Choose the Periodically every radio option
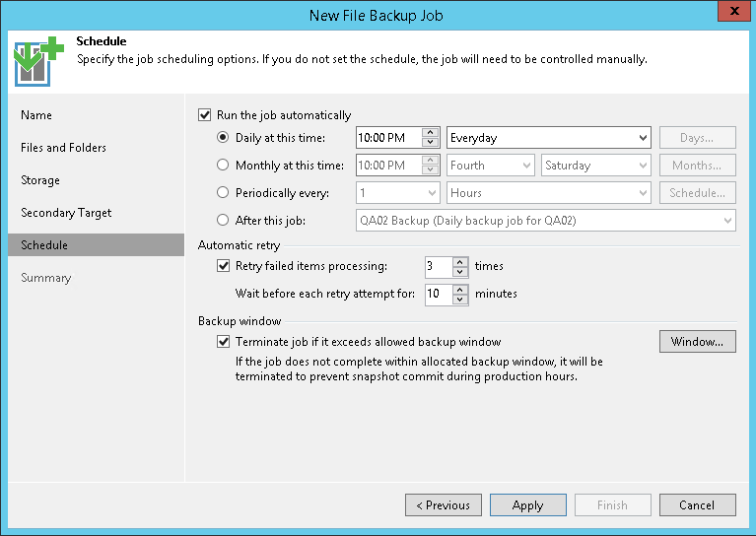756x536 pixels. click(x=223, y=193)
